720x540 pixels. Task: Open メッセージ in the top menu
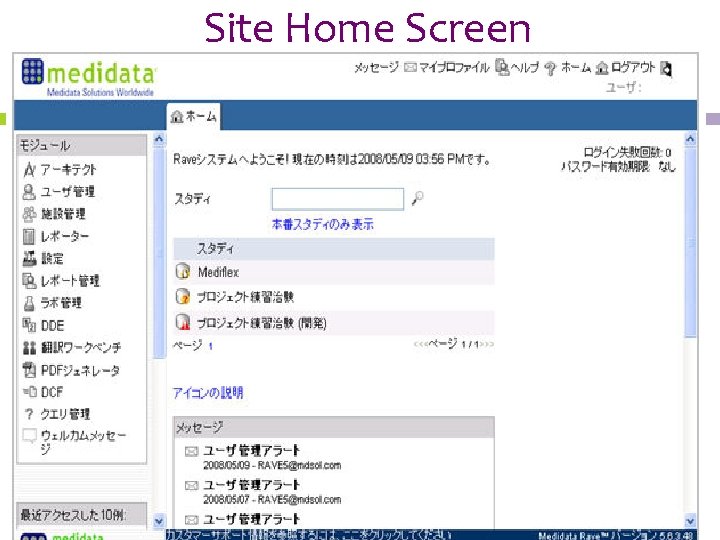coord(377,68)
